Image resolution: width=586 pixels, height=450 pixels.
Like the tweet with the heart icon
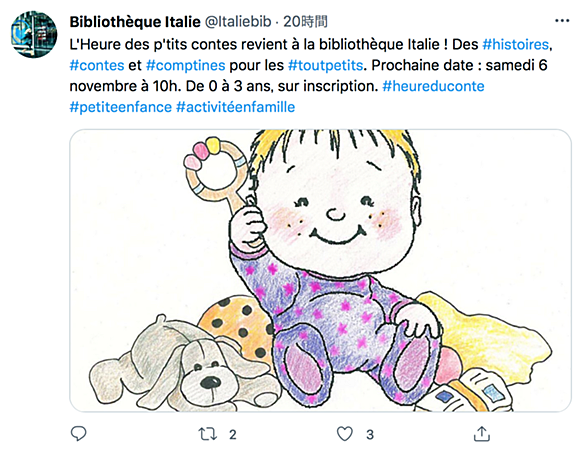[344, 434]
